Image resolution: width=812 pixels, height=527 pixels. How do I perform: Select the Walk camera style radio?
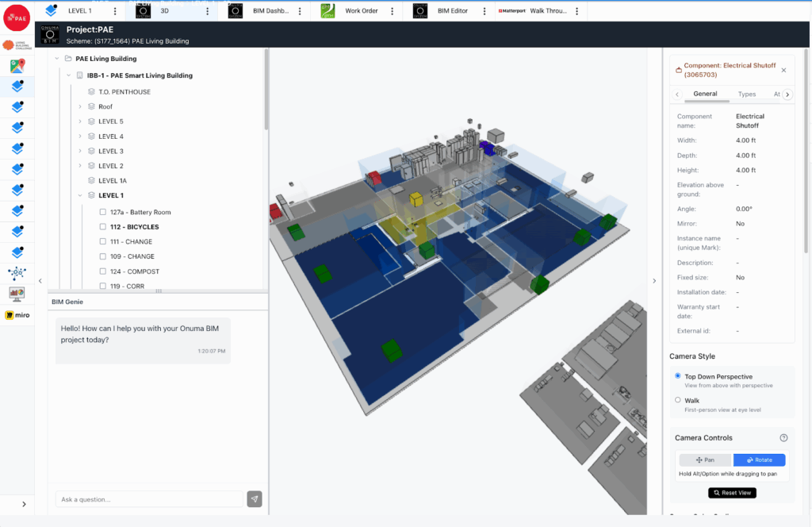[x=677, y=400]
